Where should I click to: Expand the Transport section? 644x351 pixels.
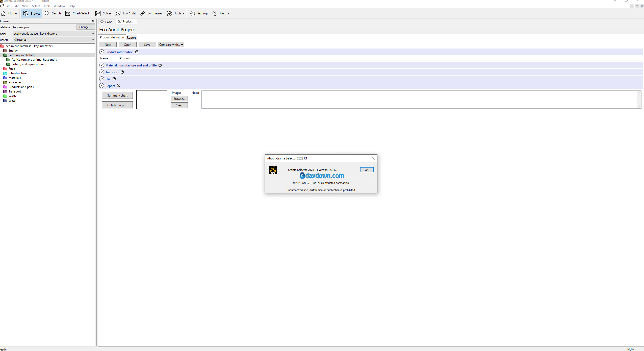point(102,72)
